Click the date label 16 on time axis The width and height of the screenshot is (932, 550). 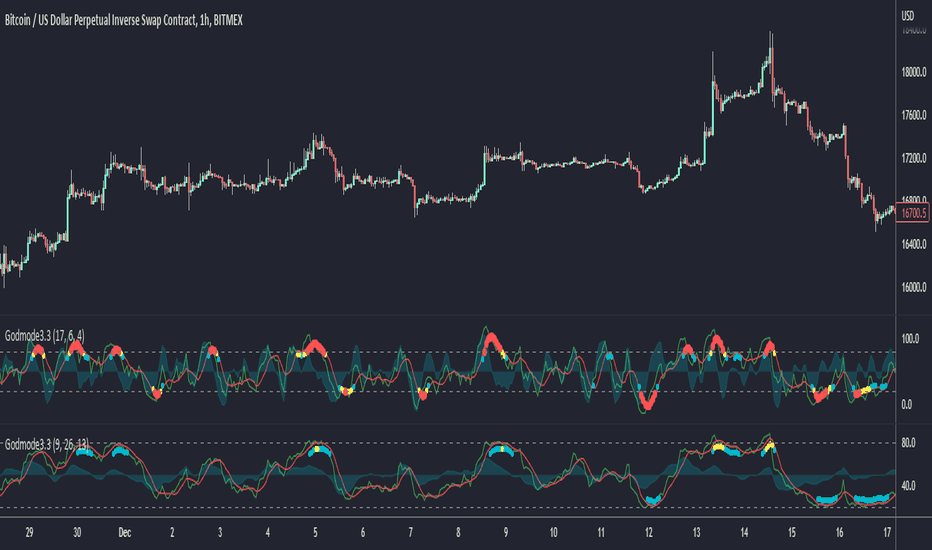tap(839, 533)
